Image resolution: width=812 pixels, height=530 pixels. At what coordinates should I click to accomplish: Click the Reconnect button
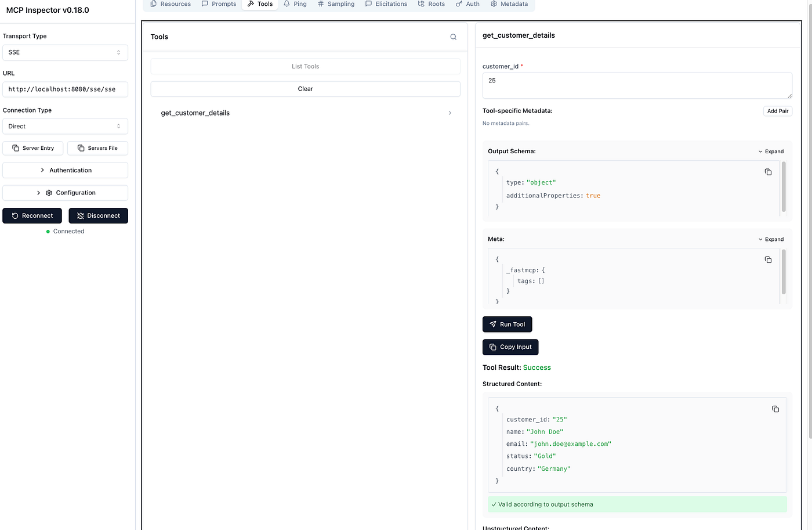pyautogui.click(x=32, y=216)
